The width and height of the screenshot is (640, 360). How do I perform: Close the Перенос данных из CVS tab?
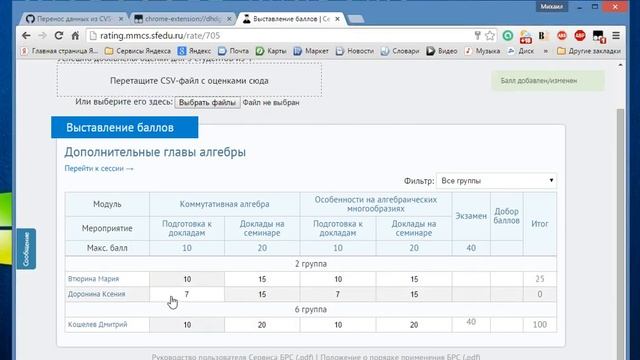coord(121,19)
